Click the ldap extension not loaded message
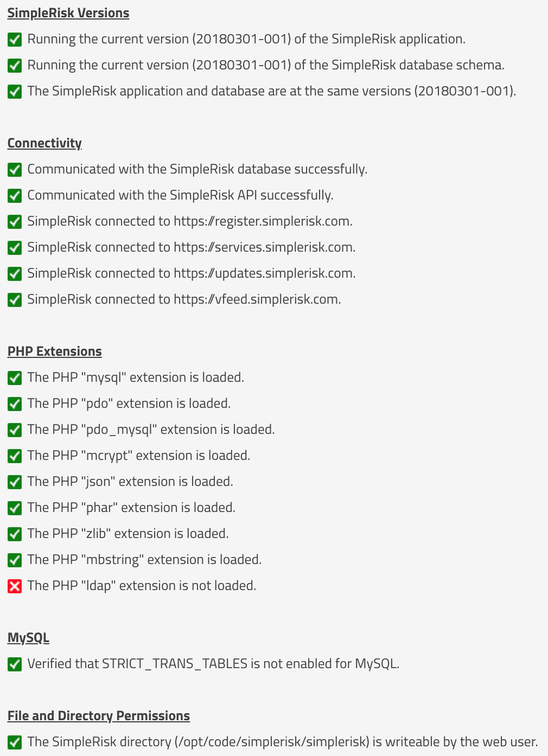This screenshot has height=756, width=548. 142,586
